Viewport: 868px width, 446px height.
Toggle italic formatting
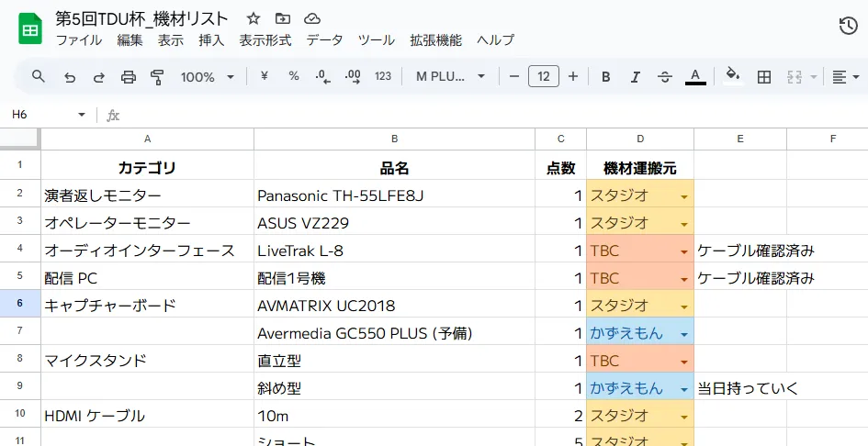point(635,77)
